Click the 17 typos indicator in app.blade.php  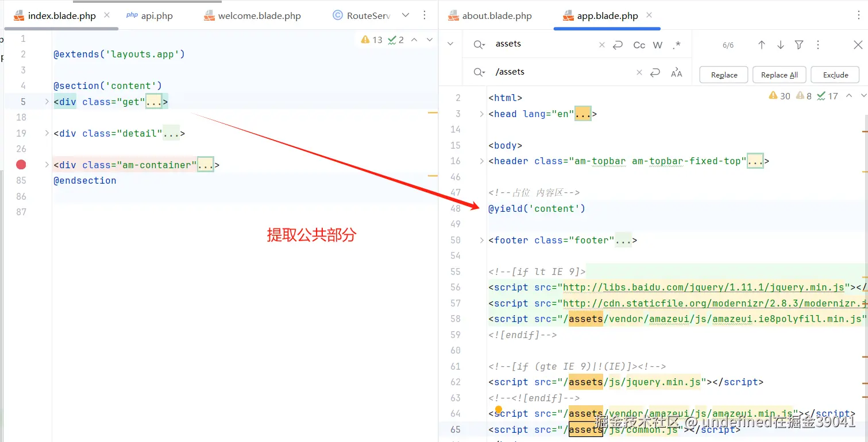[x=828, y=96]
